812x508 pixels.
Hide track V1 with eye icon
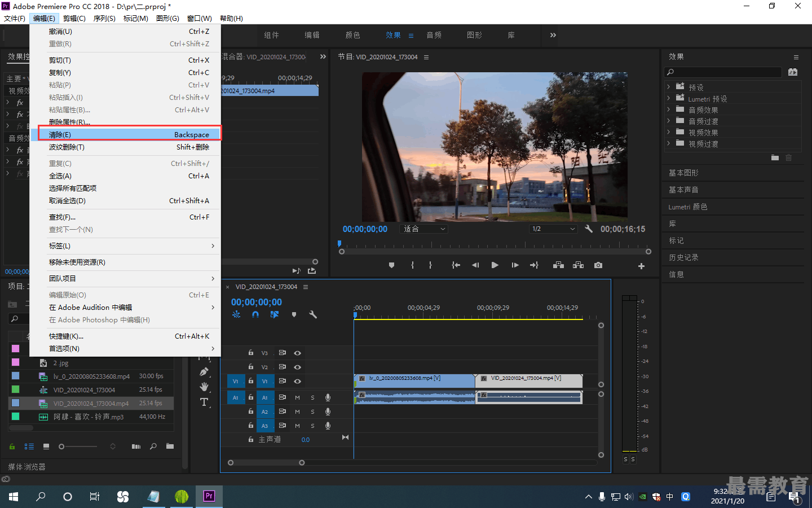(297, 381)
